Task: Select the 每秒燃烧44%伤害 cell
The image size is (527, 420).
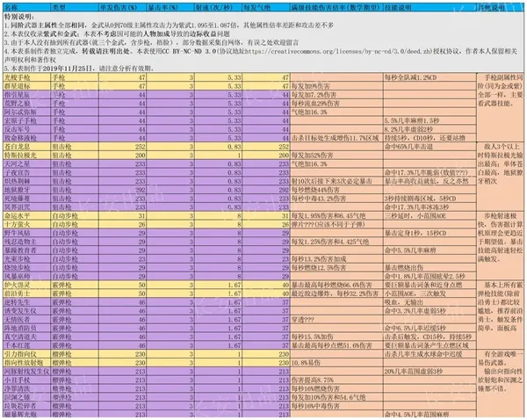Action: point(336,190)
